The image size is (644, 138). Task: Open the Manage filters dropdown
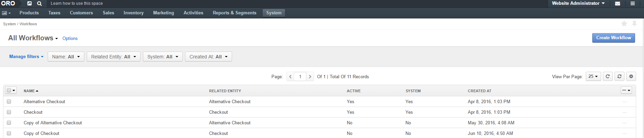26,57
